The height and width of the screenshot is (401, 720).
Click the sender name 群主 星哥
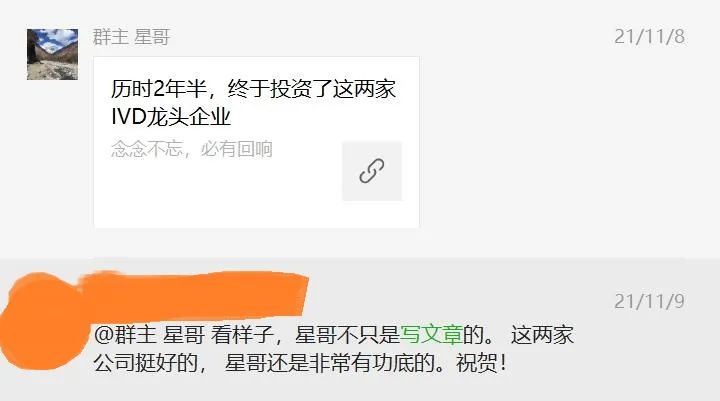point(131,37)
